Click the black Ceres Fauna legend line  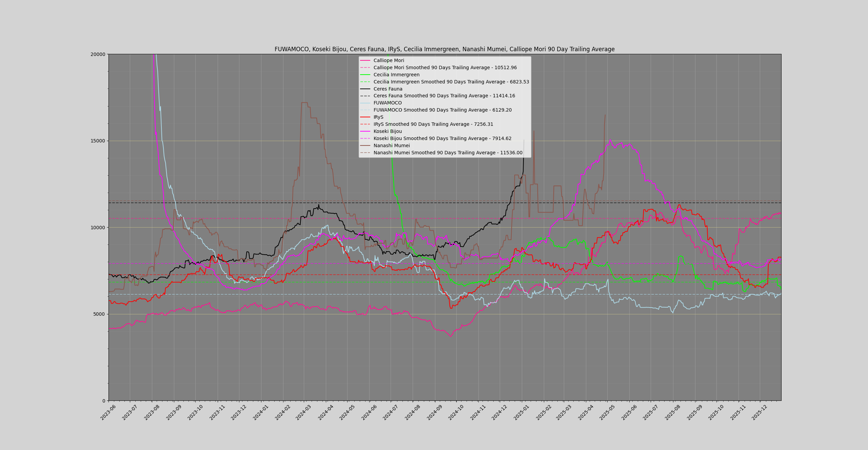(365, 89)
